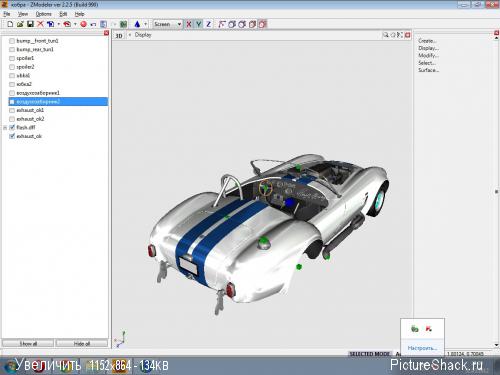Viewport: 500px width, 375px height.
Task: Tick the exhaust_ok2 checkbox
Action: (12, 119)
